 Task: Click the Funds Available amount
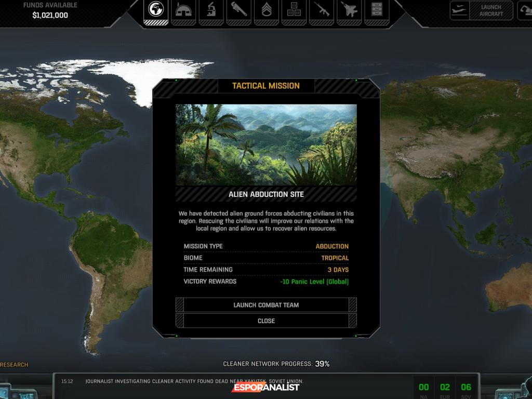click(x=50, y=15)
